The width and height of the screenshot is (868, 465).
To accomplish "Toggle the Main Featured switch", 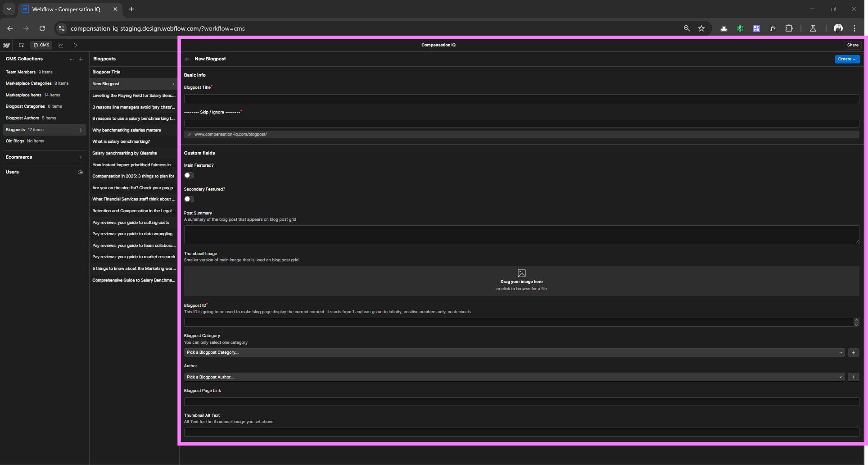I will [189, 175].
